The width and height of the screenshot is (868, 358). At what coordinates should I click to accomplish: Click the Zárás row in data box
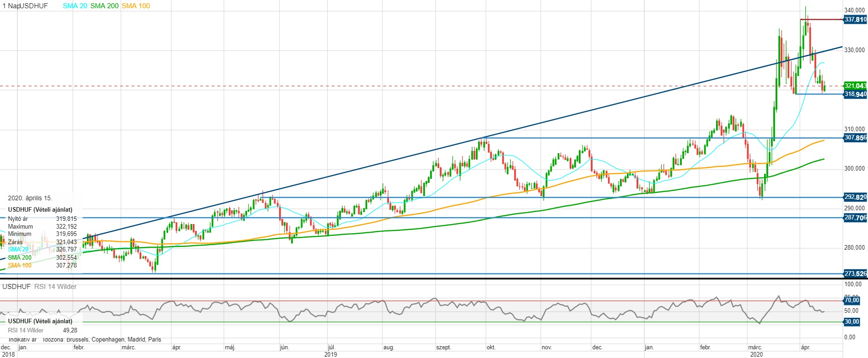click(x=42, y=242)
